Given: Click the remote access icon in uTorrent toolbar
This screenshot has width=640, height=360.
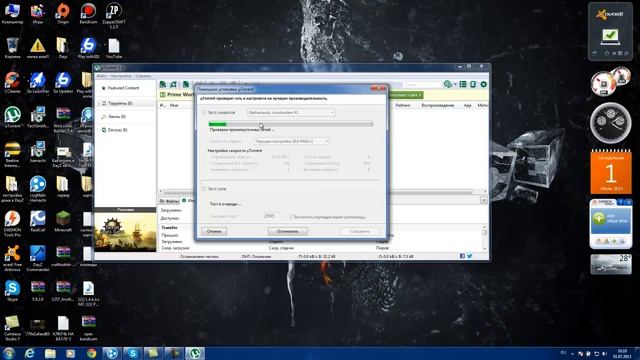Looking at the screenshot, I should (x=473, y=84).
